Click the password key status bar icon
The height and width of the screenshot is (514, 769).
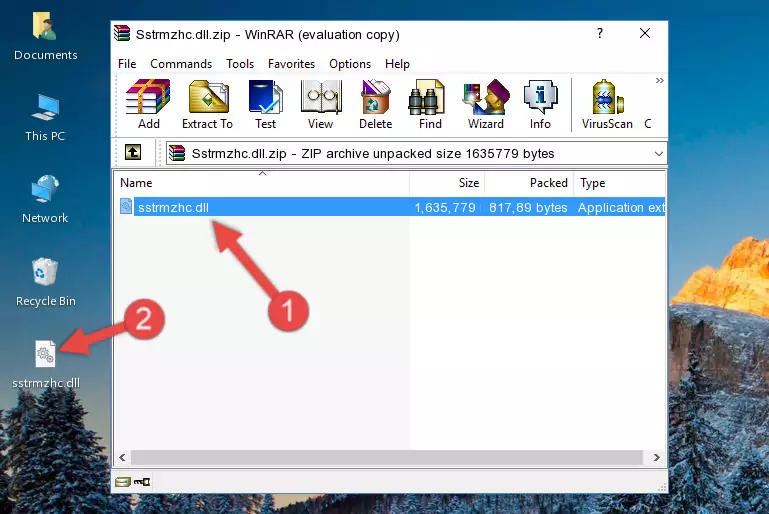(x=142, y=482)
